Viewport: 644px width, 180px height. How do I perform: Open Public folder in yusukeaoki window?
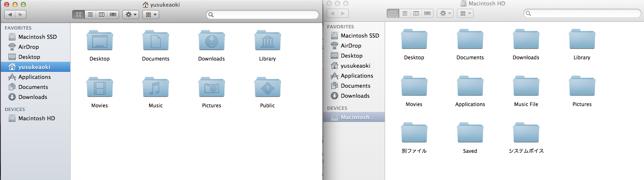(267, 88)
